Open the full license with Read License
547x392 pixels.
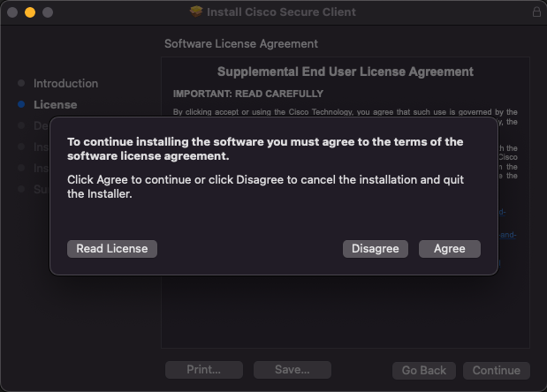pos(112,249)
